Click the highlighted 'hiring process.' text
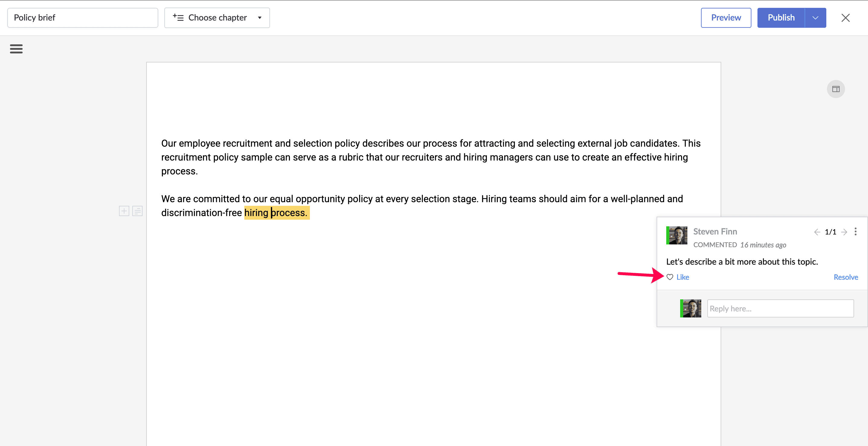Image resolution: width=868 pixels, height=446 pixels. point(276,213)
